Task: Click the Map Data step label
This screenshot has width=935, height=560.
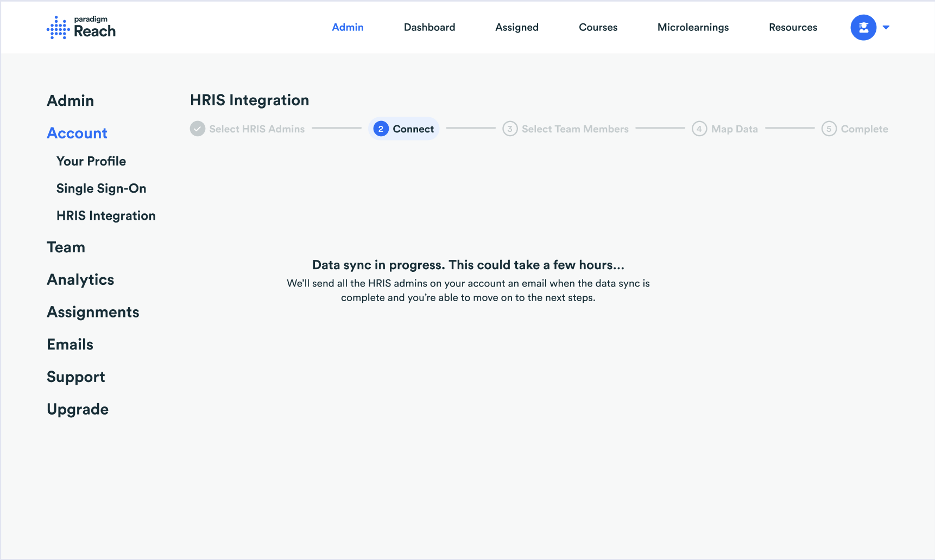Action: 735,129
